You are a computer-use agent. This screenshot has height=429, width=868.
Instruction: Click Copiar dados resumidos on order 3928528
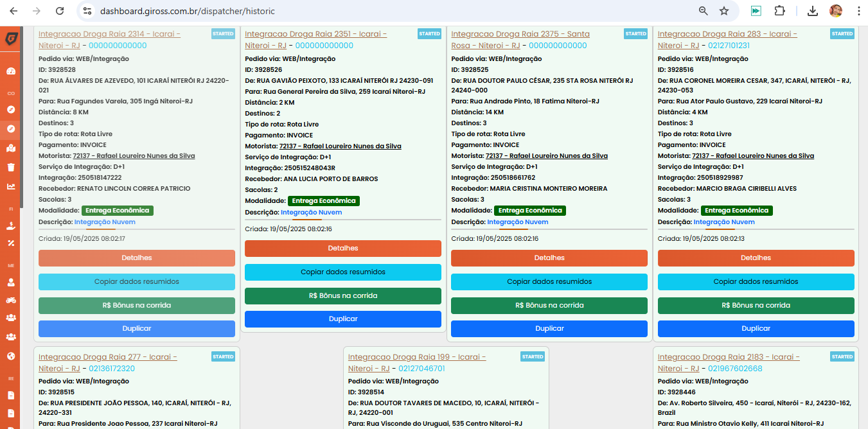137,281
